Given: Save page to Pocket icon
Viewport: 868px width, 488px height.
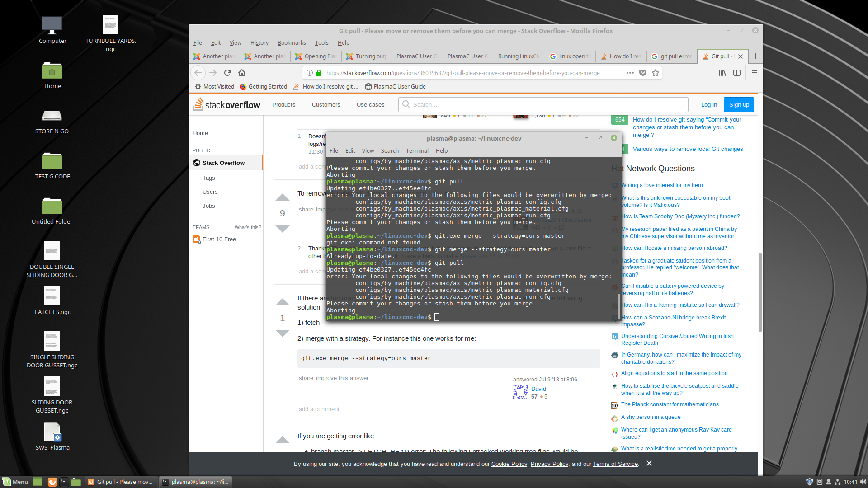Looking at the screenshot, I should pyautogui.click(x=643, y=73).
